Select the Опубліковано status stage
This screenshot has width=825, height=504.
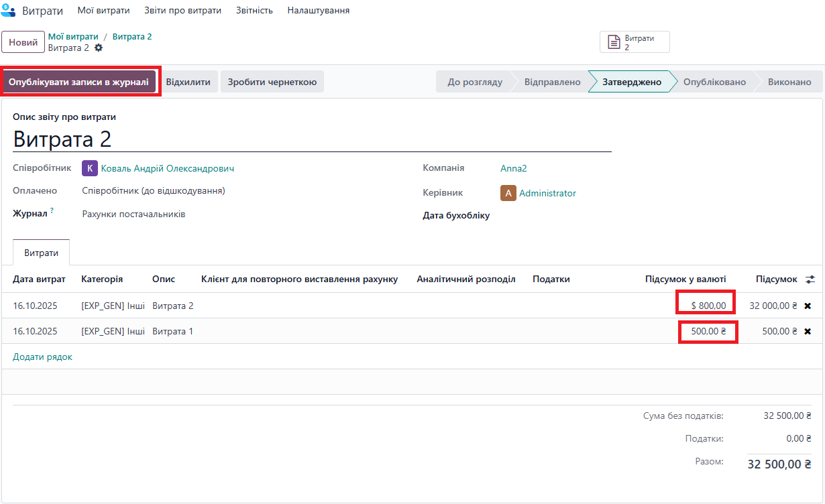coord(714,82)
